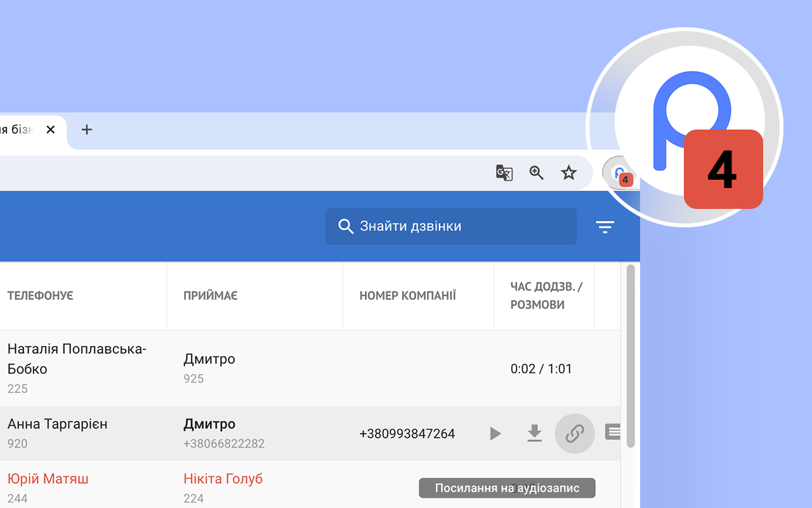The image size is (812, 508).
Task: Click company number +380993847264
Action: [x=407, y=434]
